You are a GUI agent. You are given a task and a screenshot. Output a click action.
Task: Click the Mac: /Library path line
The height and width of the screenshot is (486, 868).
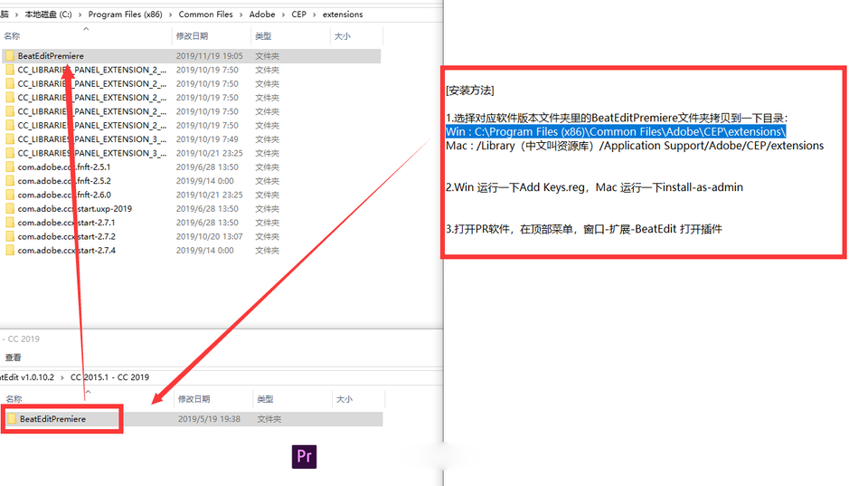(x=635, y=146)
